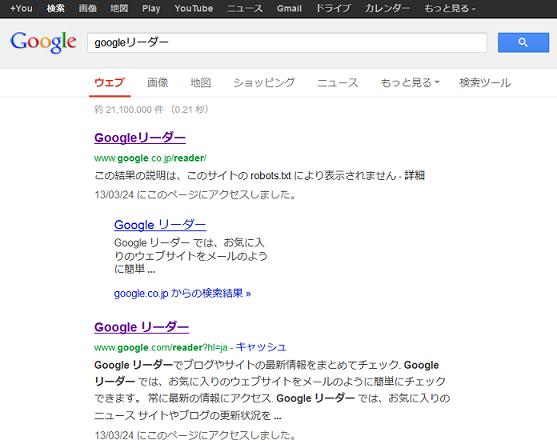
Task: Open indented sitelink Google リーダー
Action: pyautogui.click(x=160, y=225)
